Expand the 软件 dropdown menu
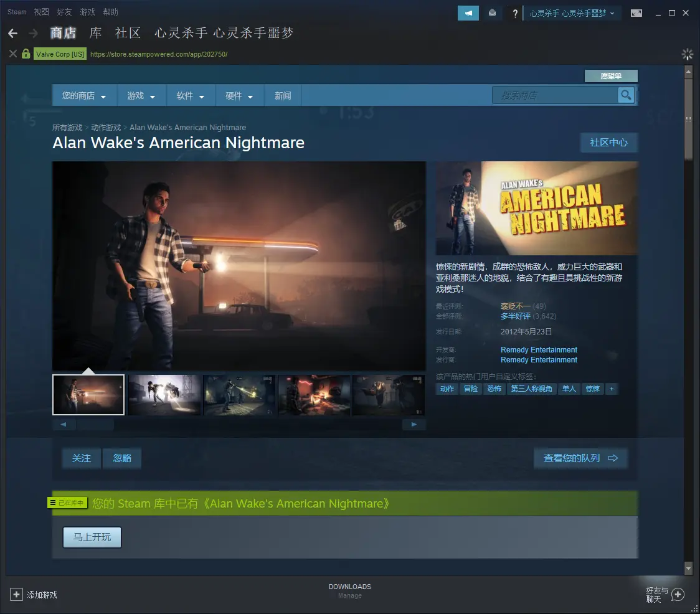 click(x=191, y=95)
